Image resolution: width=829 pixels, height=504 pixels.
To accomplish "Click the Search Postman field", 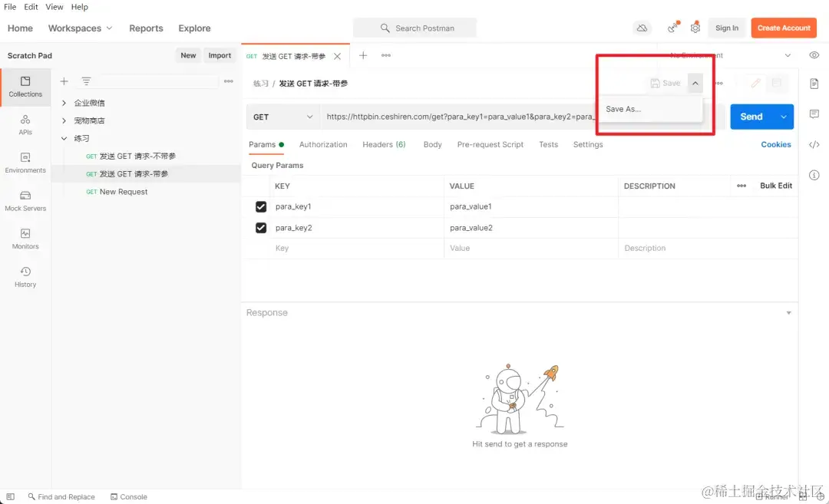I will click(x=415, y=28).
